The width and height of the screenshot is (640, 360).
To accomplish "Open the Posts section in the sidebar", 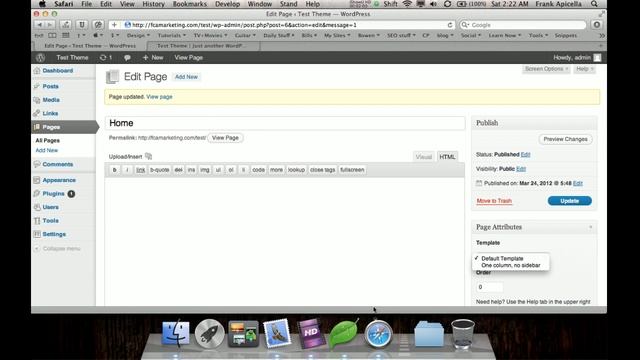I will 50,87.
